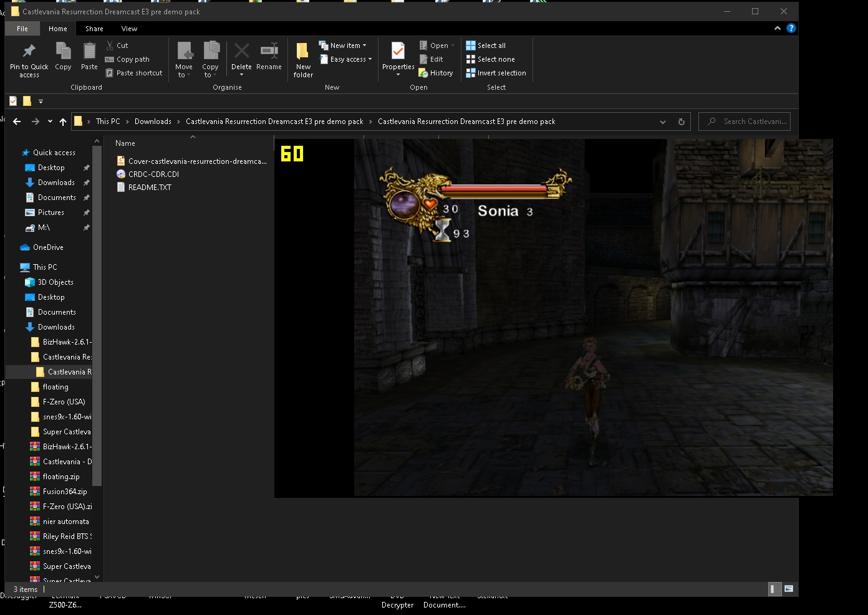
Task: Create a New folder from ribbon
Action: coord(303,60)
